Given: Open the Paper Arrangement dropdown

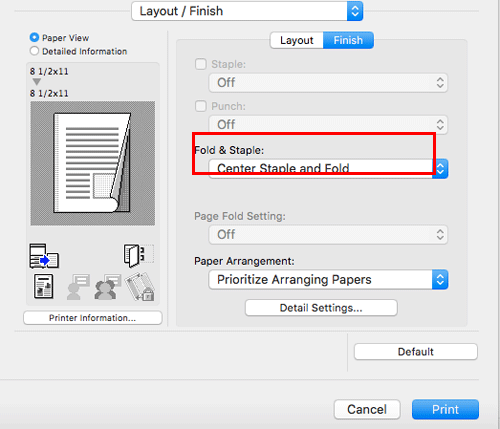Looking at the screenshot, I should click(328, 280).
